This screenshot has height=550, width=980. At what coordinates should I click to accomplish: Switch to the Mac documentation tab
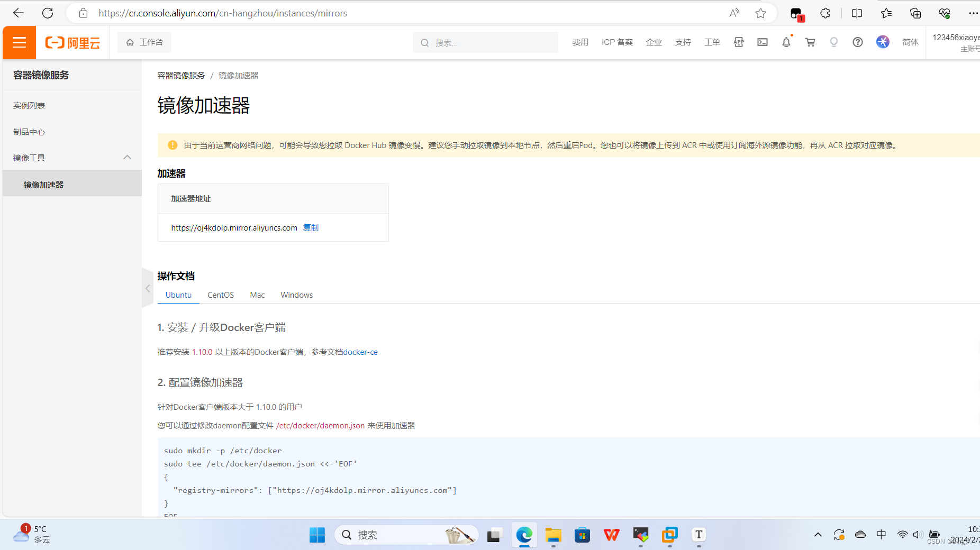pos(257,295)
